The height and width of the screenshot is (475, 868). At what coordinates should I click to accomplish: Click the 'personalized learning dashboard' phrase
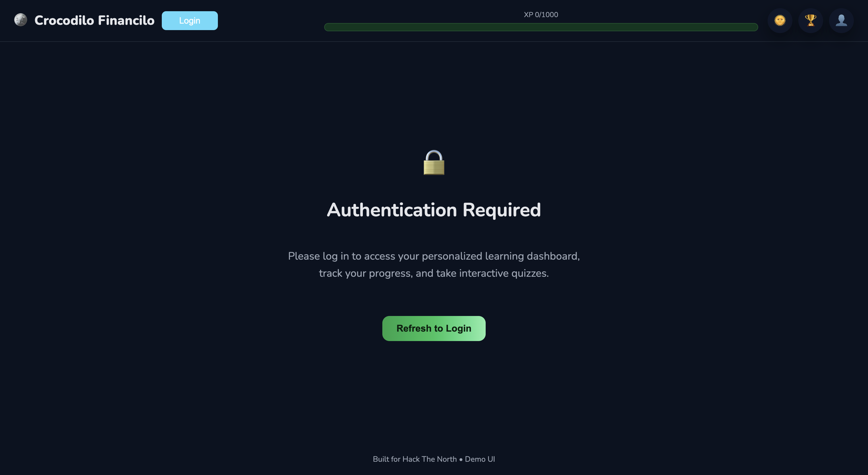coord(501,256)
